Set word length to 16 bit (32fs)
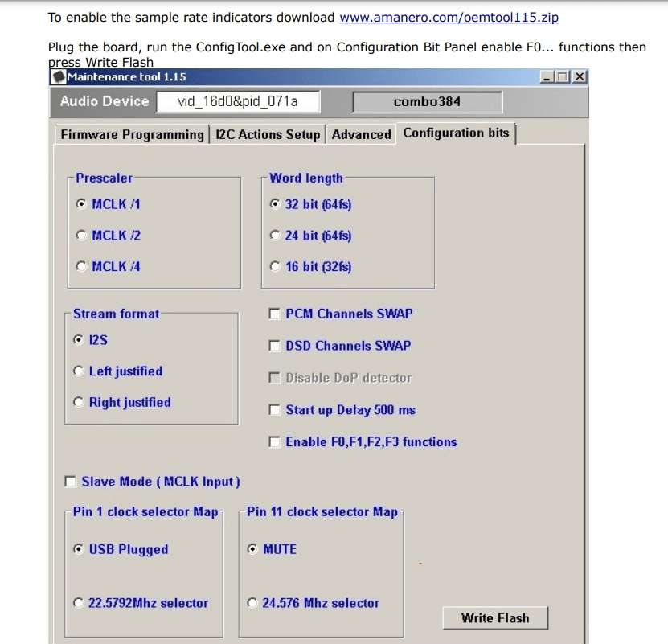The height and width of the screenshot is (644, 668). (x=311, y=267)
